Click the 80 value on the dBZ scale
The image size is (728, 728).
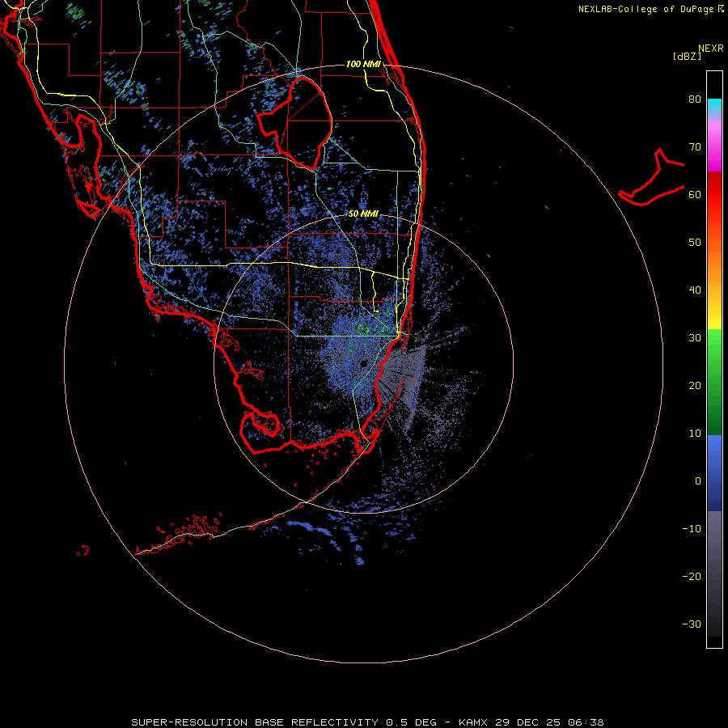[x=695, y=99]
